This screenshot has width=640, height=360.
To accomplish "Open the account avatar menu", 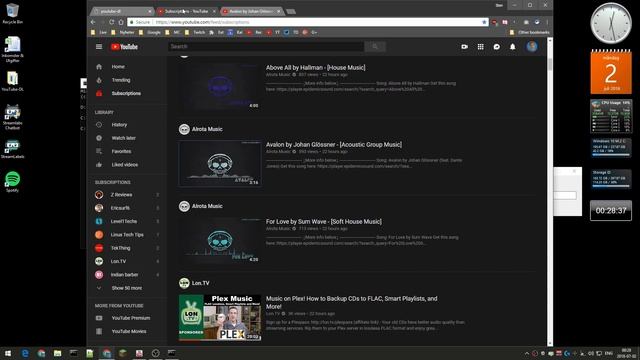I will coord(531,47).
